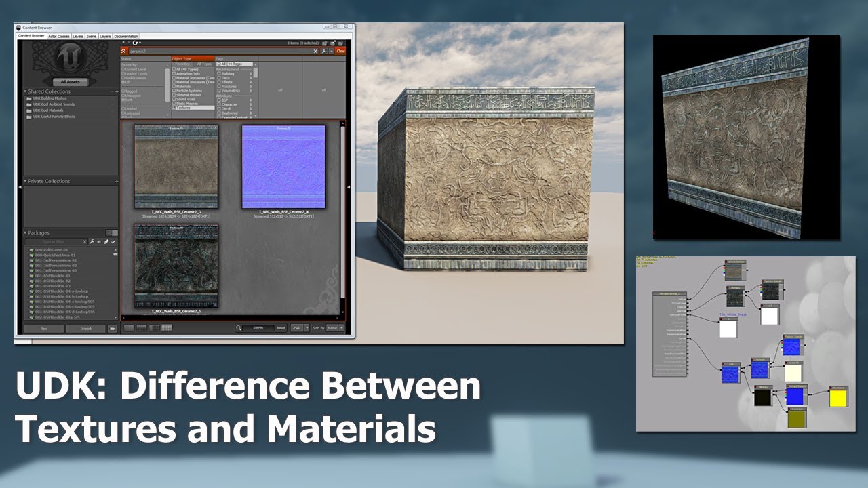Select the second thumbnail layout icon at bottom

tap(142, 327)
